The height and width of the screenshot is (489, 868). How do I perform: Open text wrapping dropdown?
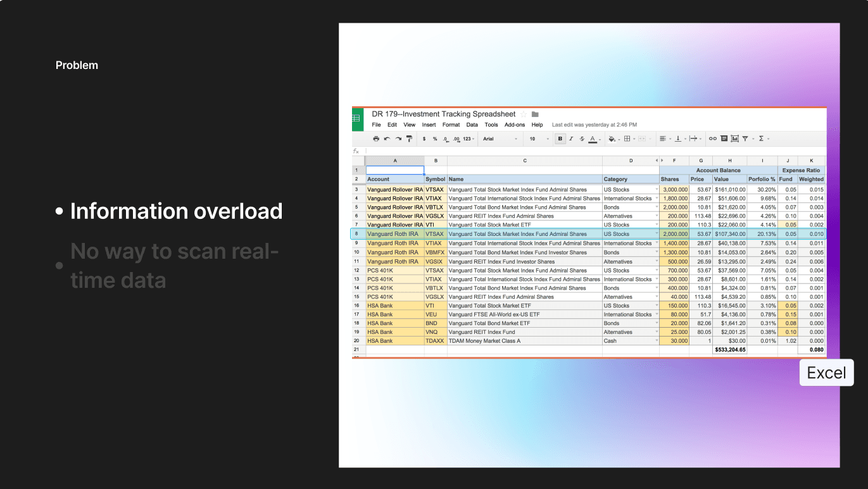coord(695,139)
